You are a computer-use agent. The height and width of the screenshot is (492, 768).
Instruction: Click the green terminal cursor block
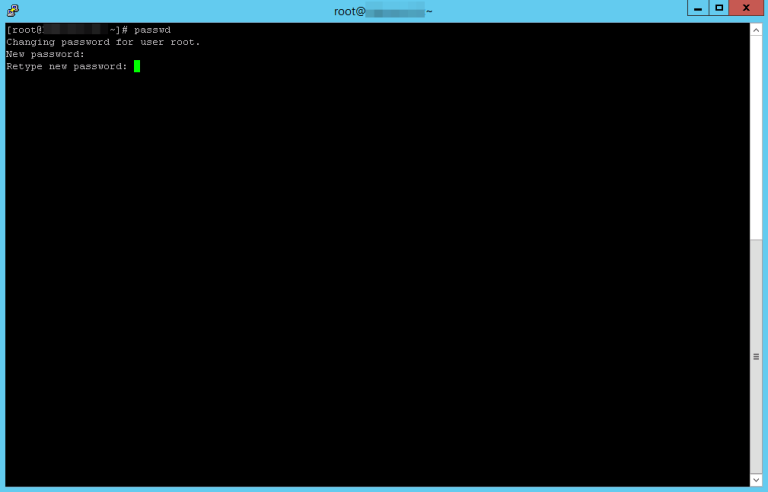137,66
